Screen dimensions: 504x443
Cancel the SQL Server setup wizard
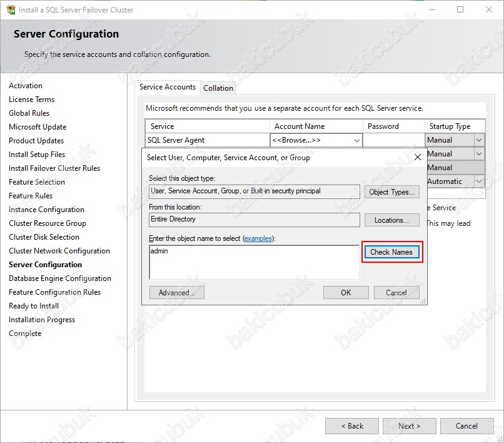tap(466, 426)
